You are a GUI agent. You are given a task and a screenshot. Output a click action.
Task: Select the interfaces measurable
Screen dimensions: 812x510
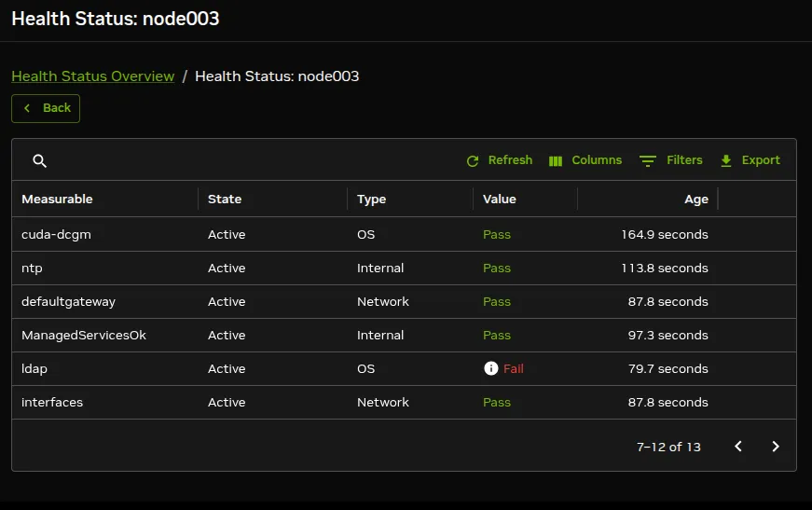(x=52, y=402)
